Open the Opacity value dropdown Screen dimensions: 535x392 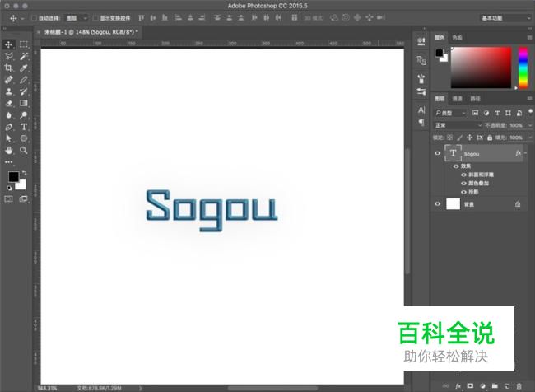(x=530, y=125)
